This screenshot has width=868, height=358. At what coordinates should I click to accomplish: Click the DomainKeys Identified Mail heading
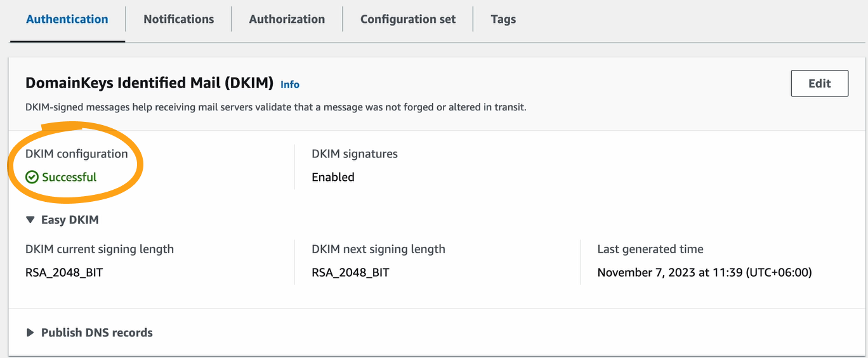click(149, 83)
